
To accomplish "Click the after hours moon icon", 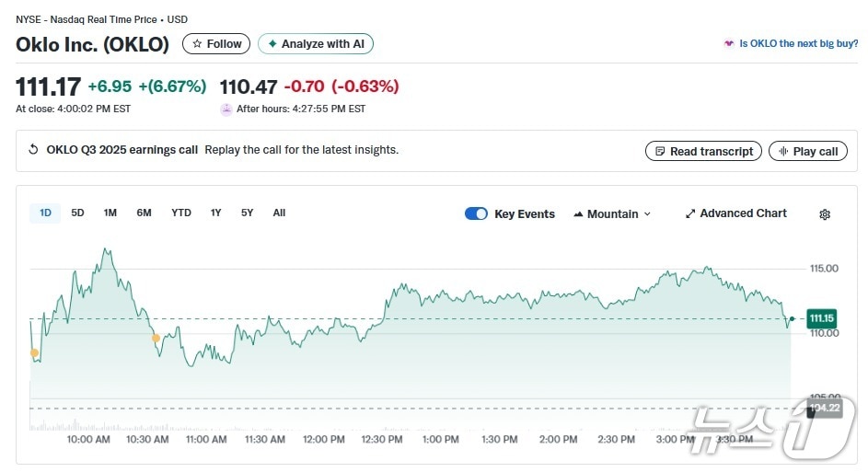I will (x=226, y=109).
